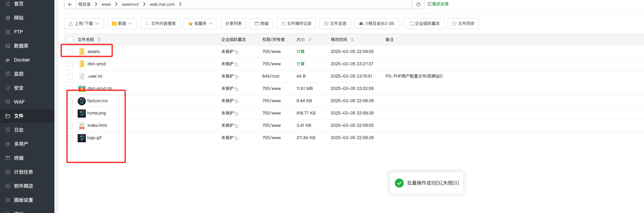Click wwwroot in the breadcrumb path
This screenshot has height=213, width=644.
click(130, 4)
